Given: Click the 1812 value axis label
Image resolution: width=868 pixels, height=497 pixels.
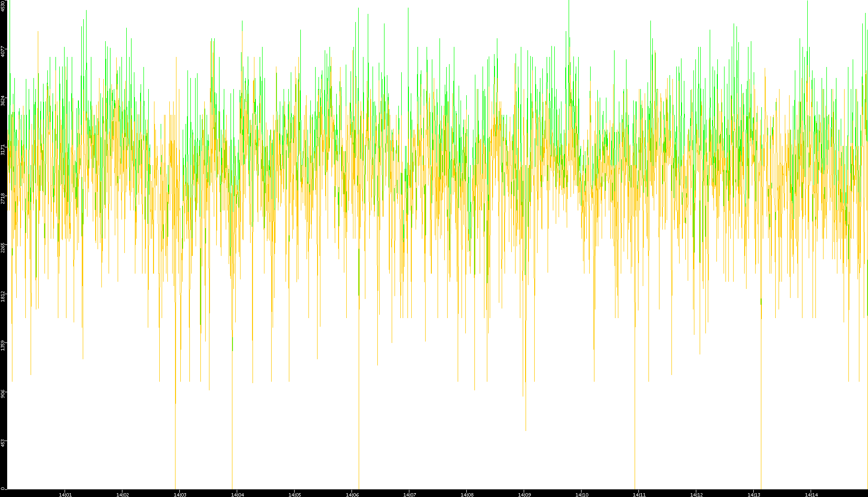Looking at the screenshot, I should coord(3,296).
